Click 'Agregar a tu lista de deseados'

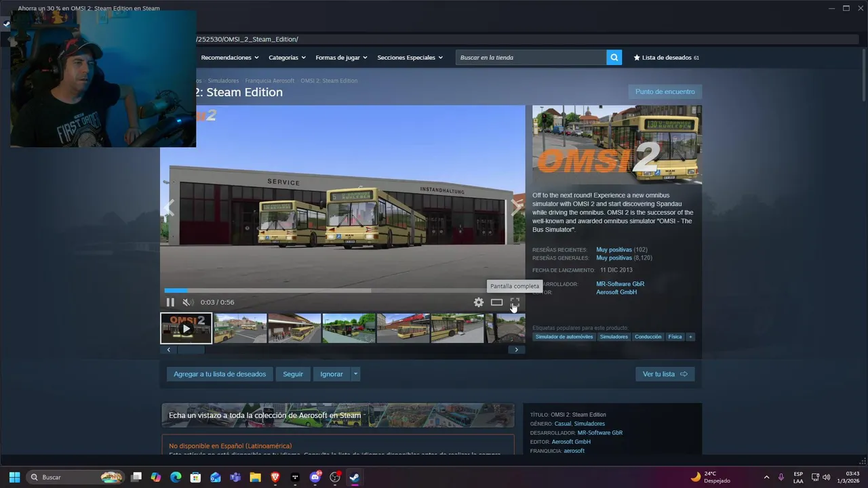(x=220, y=374)
